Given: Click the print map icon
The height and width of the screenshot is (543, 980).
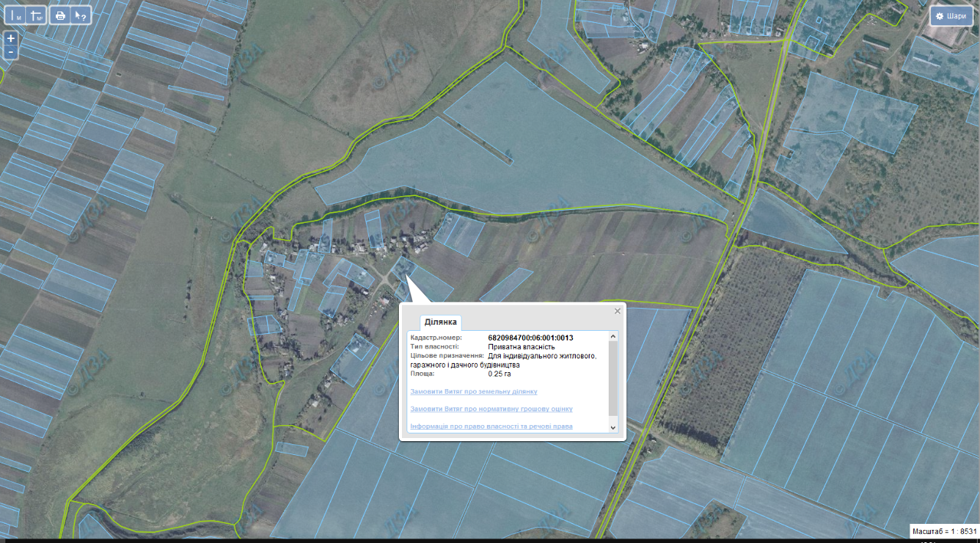Looking at the screenshot, I should [x=60, y=15].
